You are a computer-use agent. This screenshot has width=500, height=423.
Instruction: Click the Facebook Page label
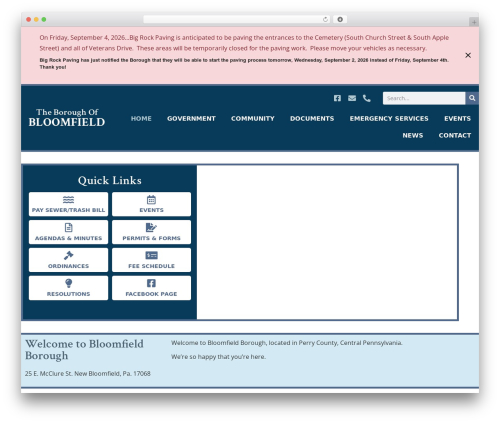coord(151,294)
